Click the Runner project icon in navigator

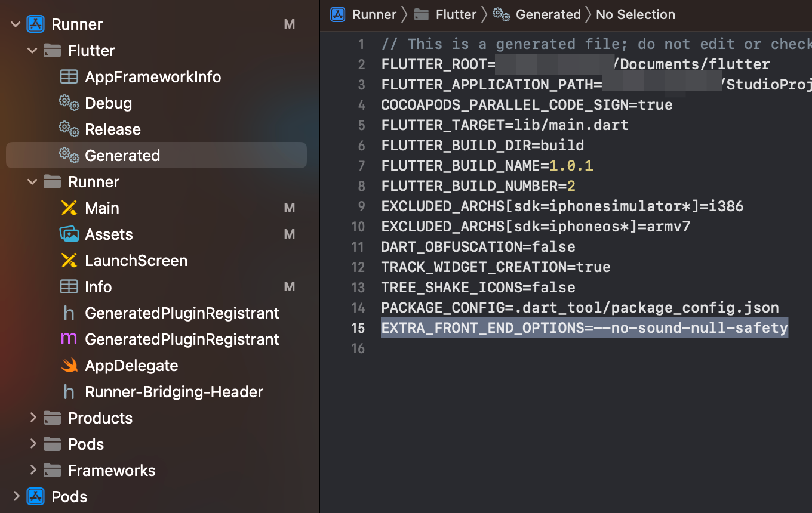36,24
